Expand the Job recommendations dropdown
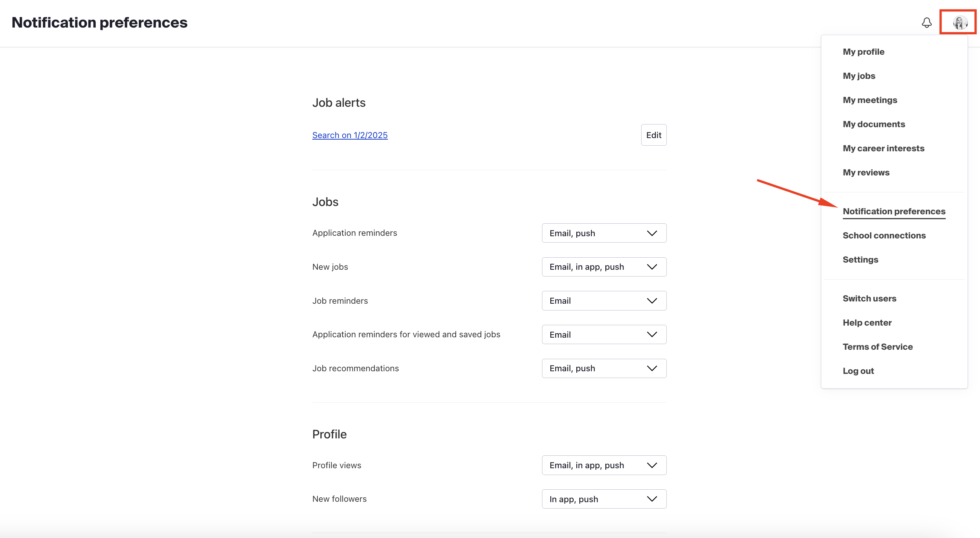This screenshot has height=538, width=980. click(604, 368)
